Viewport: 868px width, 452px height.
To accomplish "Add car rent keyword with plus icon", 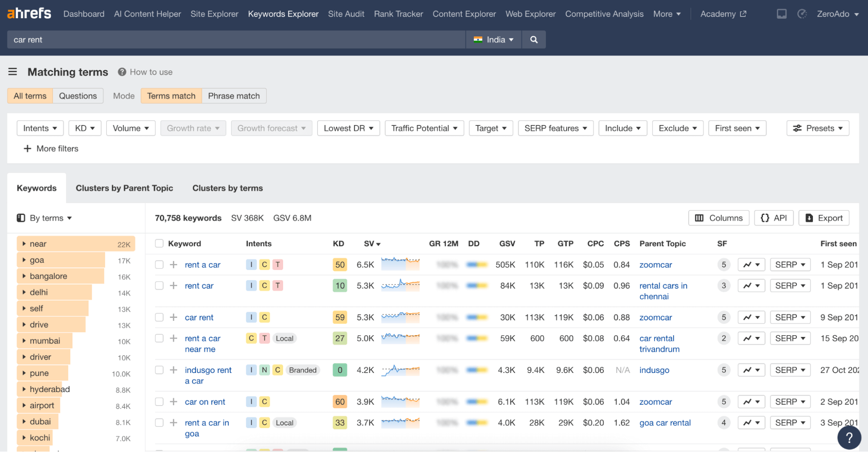I will click(x=174, y=317).
